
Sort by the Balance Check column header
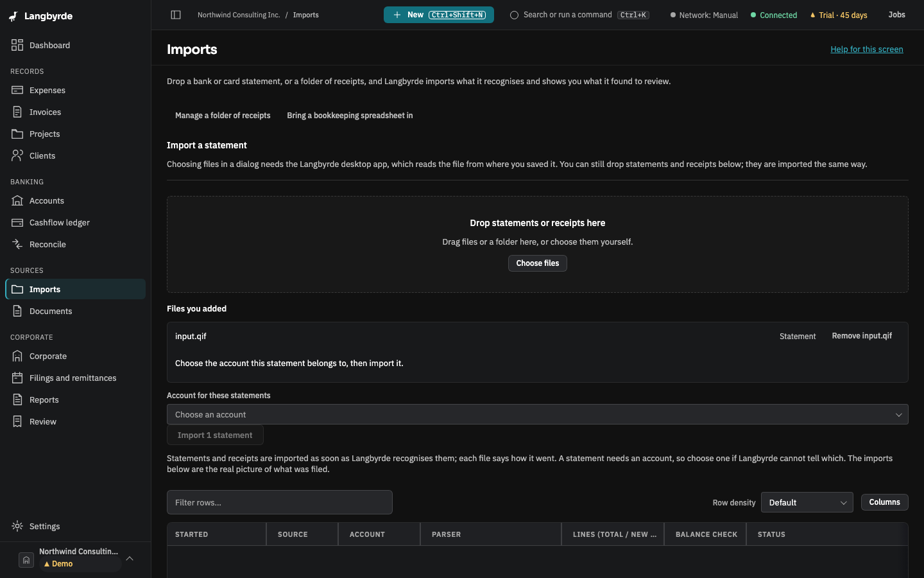coord(706,534)
